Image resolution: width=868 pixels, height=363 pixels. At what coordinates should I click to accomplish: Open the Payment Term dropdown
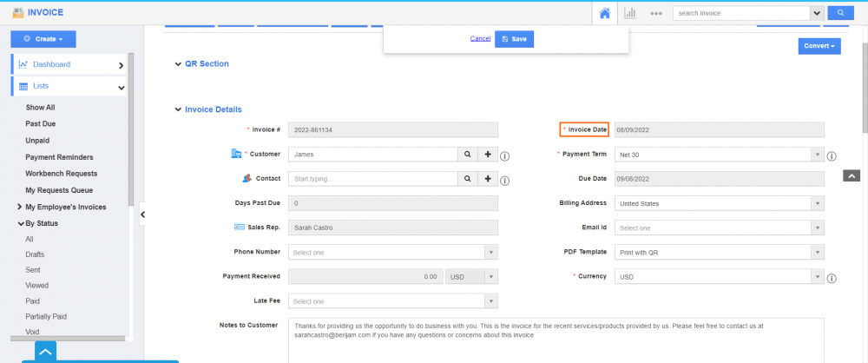[719, 154]
